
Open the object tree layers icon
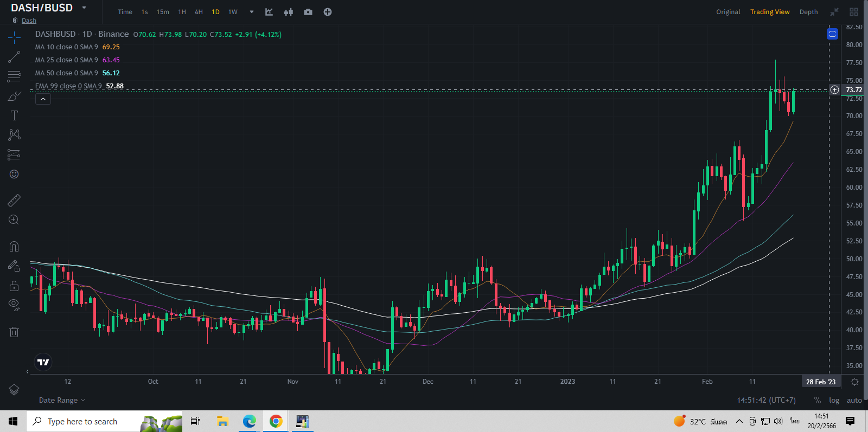[14, 390]
